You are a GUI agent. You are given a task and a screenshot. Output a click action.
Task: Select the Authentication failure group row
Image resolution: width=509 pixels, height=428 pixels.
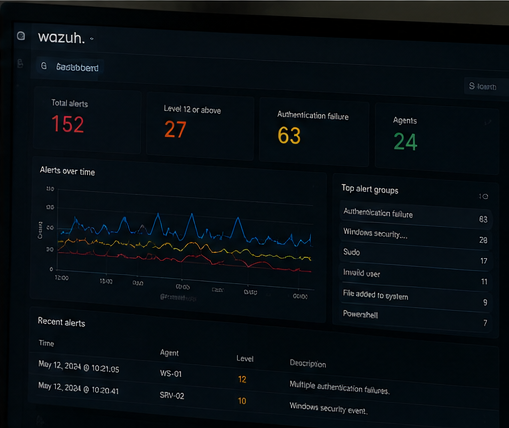point(415,215)
